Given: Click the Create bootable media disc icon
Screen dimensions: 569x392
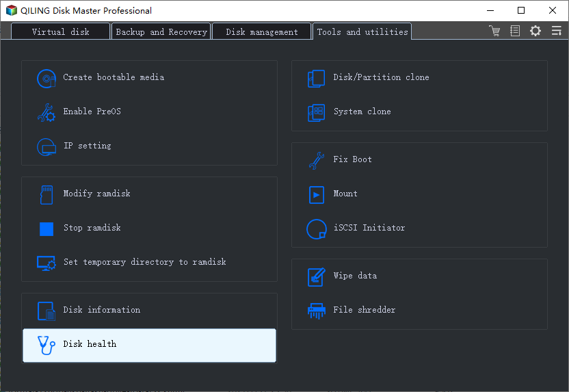Looking at the screenshot, I should (47, 79).
